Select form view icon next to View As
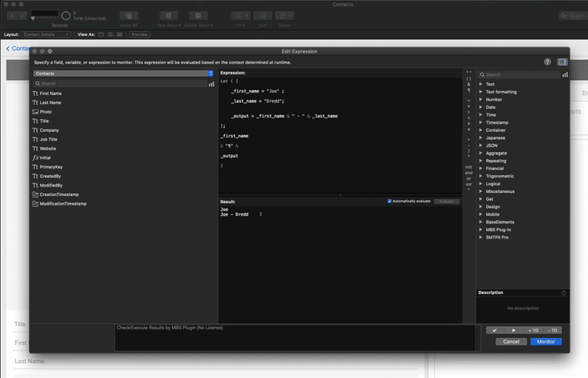 click(101, 35)
